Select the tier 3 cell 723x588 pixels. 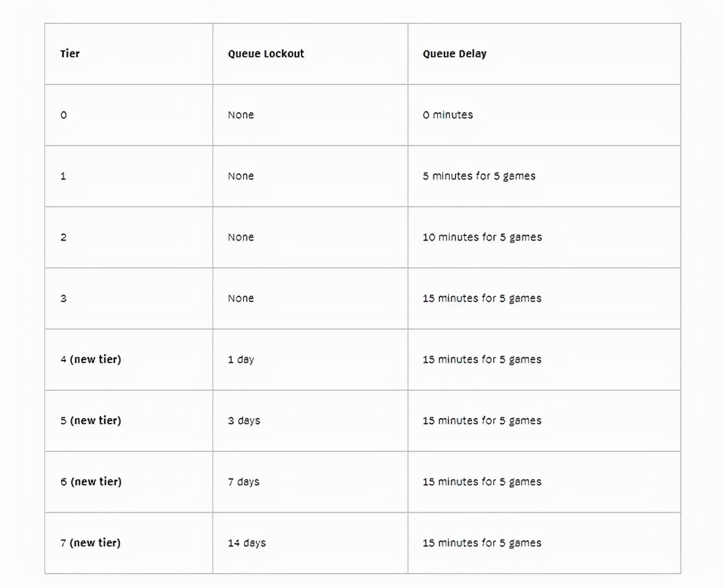[x=63, y=298]
